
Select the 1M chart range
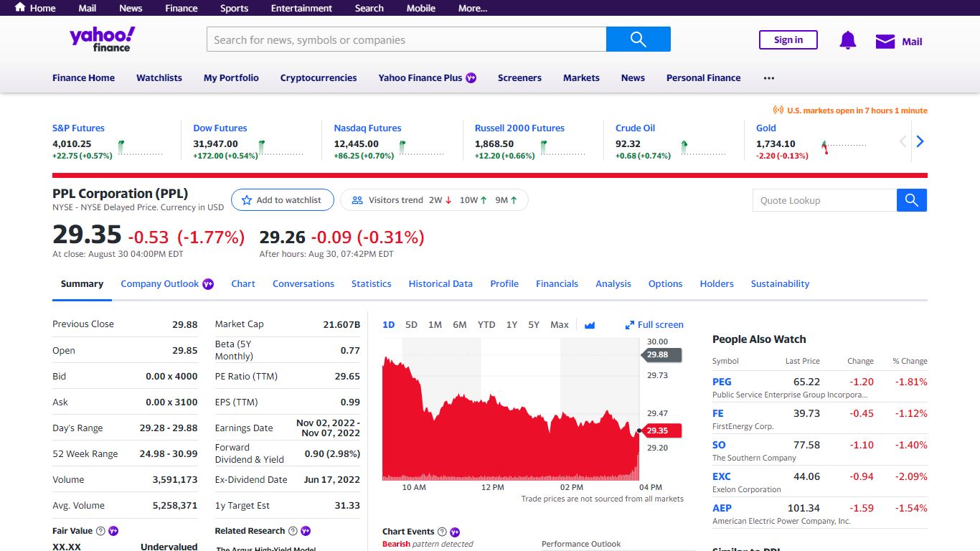pos(435,325)
